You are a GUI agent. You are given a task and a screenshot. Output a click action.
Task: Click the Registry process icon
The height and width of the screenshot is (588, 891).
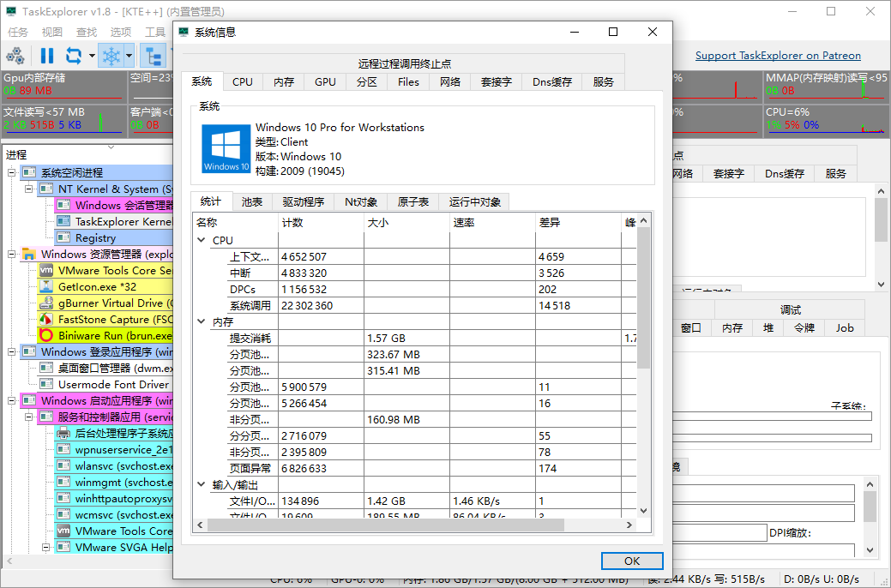[x=63, y=238]
